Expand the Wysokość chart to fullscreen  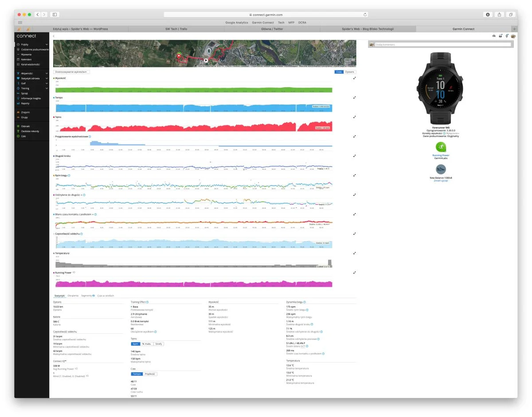tap(355, 78)
